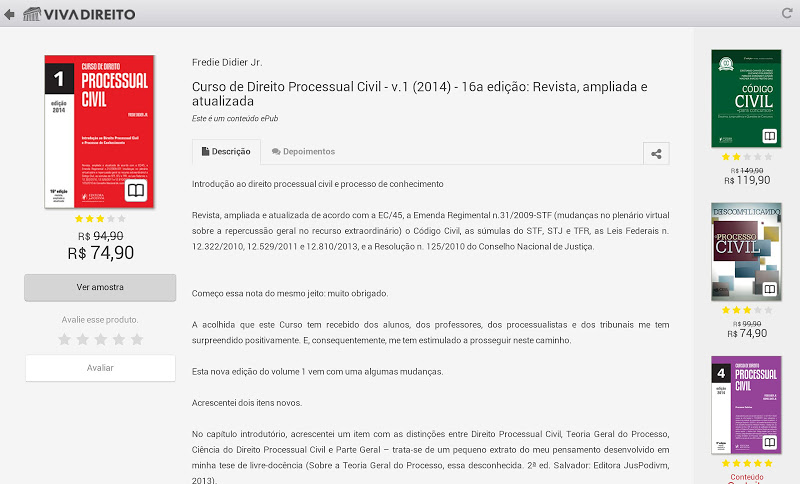800x484 pixels.
Task: Submit rating with Avaliar button
Action: (100, 368)
